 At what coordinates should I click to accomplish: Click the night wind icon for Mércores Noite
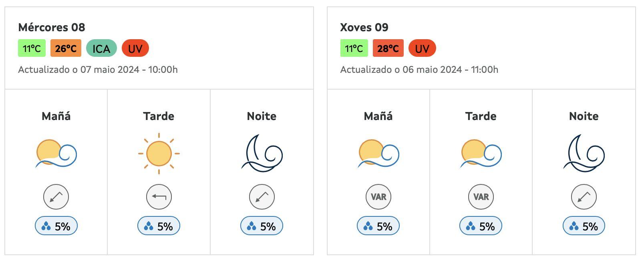262,153
